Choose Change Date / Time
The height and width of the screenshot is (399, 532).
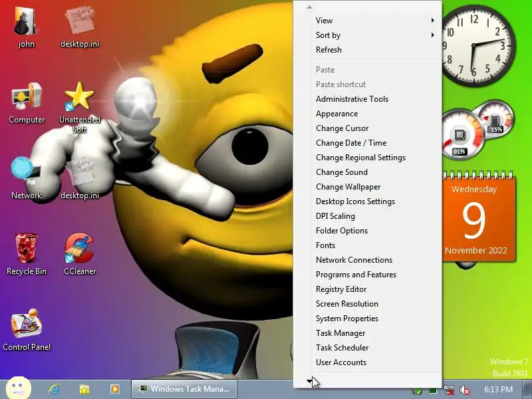(368, 142)
